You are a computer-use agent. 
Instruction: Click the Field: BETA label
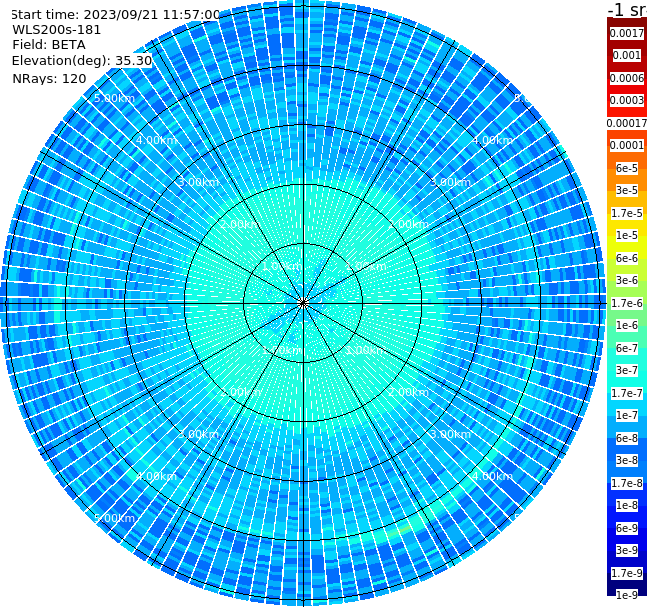(49, 45)
